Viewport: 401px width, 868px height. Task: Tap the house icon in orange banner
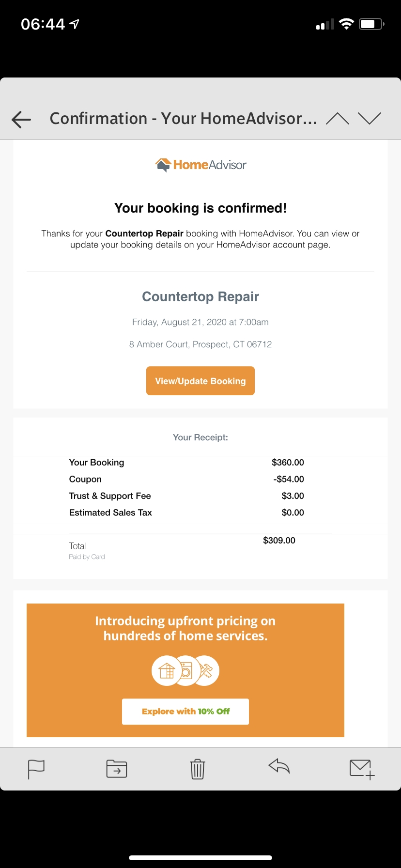click(x=166, y=671)
